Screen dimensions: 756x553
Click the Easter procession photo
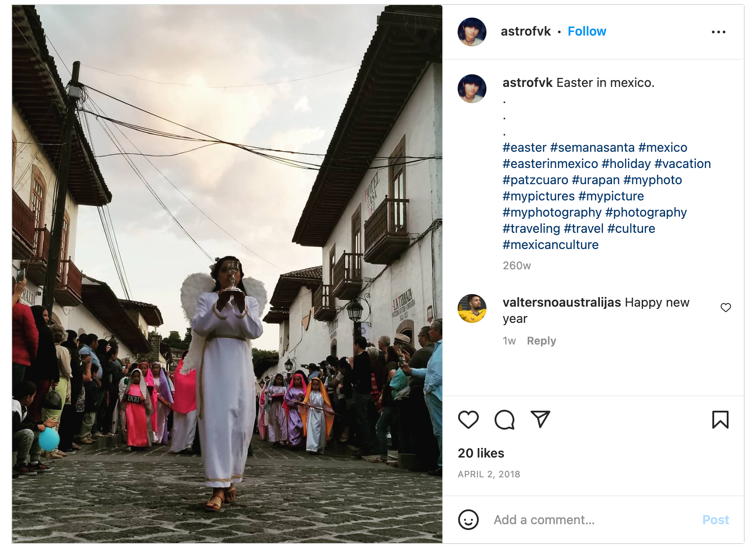pyautogui.click(x=227, y=274)
